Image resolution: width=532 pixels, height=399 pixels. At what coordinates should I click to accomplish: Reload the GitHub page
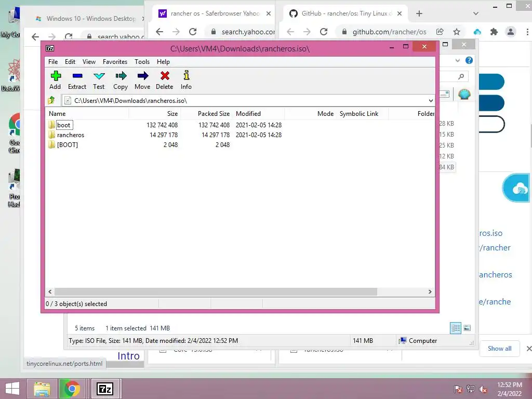click(324, 32)
